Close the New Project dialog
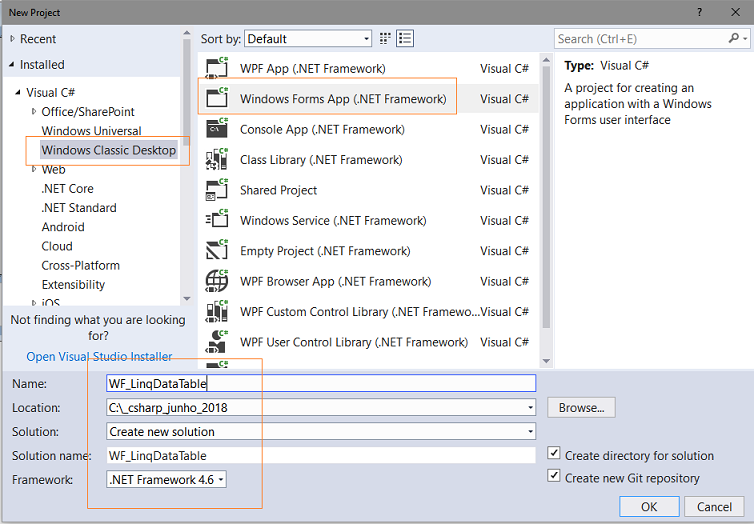This screenshot has width=754, height=524. coord(735,12)
